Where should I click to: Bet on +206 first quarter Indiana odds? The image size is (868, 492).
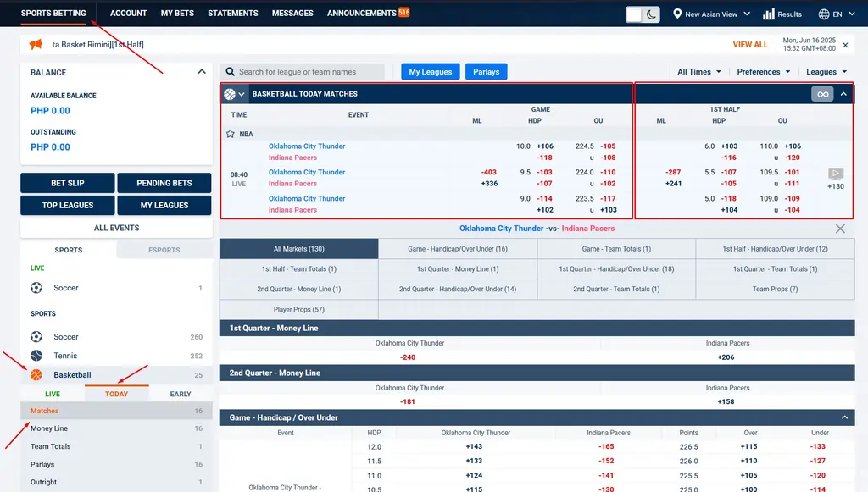click(726, 357)
